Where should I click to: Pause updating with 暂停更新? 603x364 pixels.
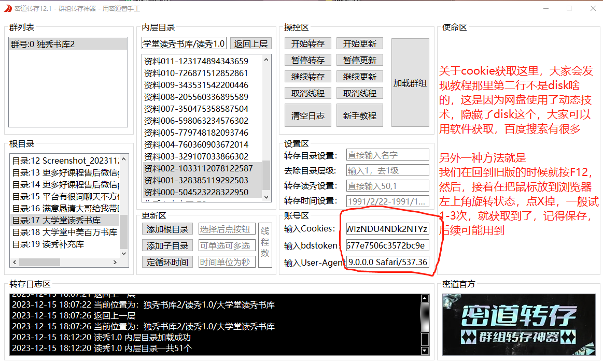click(359, 60)
